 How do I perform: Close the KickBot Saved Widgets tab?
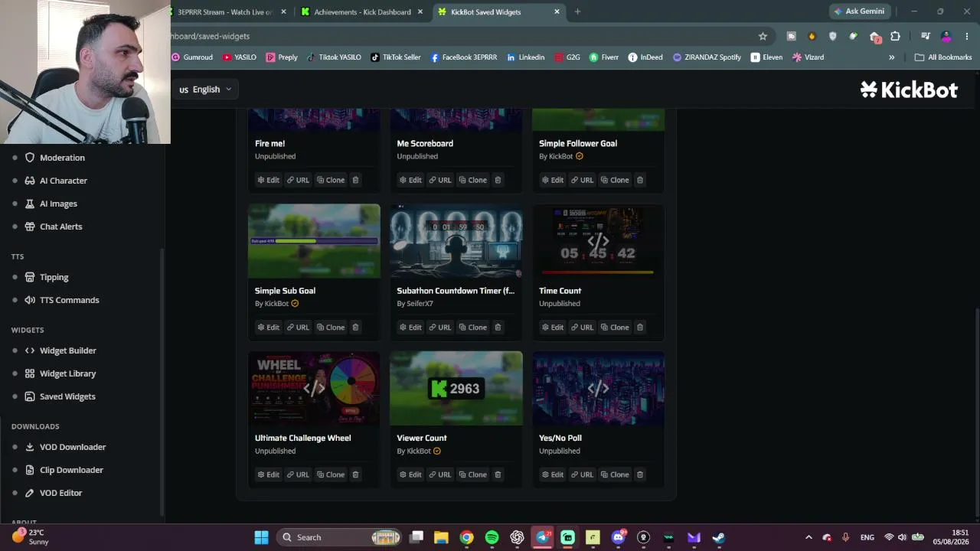(x=557, y=12)
